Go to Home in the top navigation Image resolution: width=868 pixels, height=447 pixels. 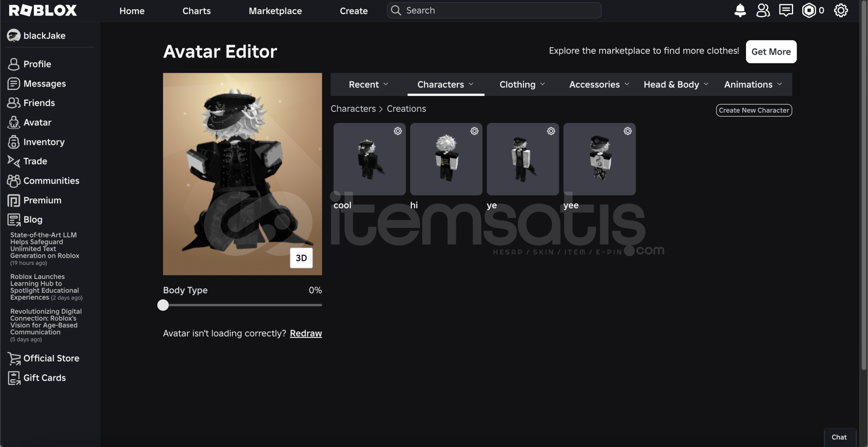point(132,11)
